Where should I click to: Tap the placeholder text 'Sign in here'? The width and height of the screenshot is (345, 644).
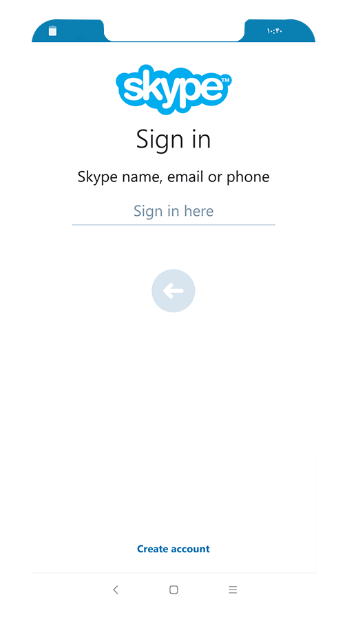coord(173,211)
